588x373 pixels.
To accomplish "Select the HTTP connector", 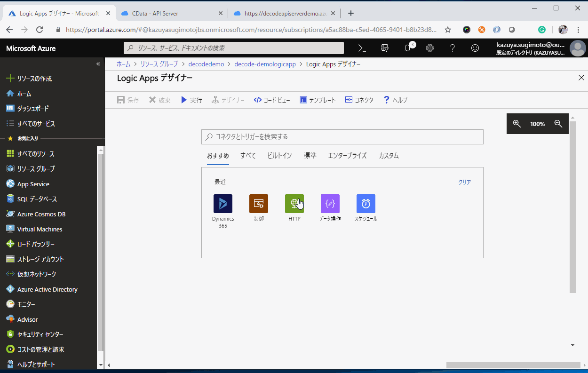I will 294,203.
